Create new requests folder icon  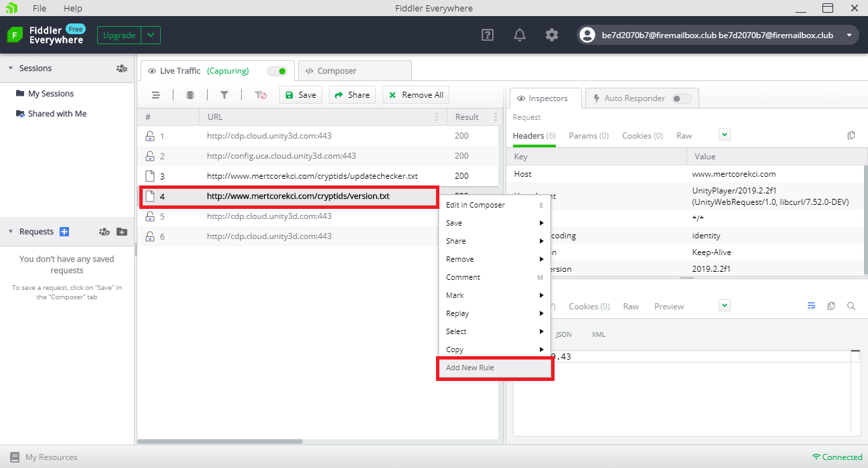pos(121,232)
